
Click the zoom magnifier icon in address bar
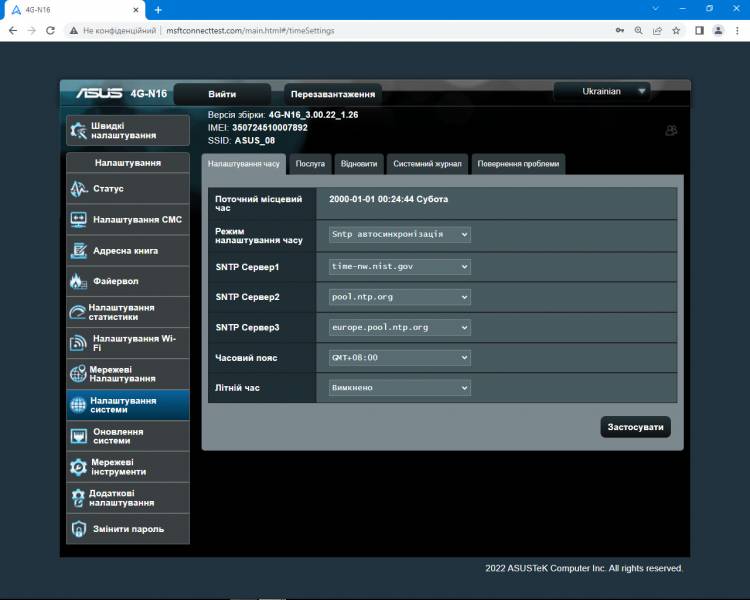pyautogui.click(x=639, y=31)
